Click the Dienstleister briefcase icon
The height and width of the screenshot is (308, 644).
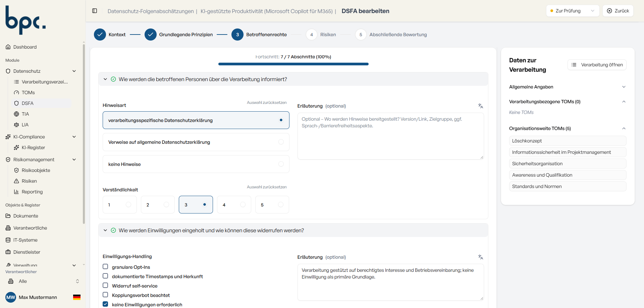(x=8, y=252)
